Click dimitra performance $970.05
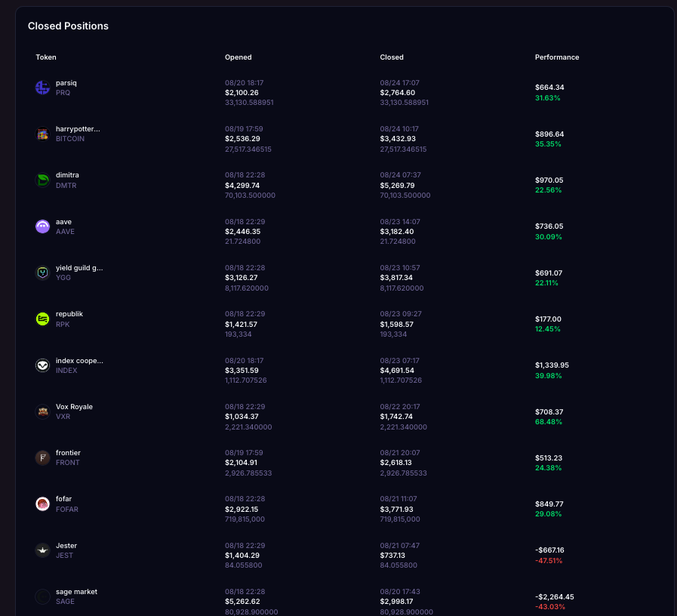This screenshot has height=616, width=677. tap(549, 180)
